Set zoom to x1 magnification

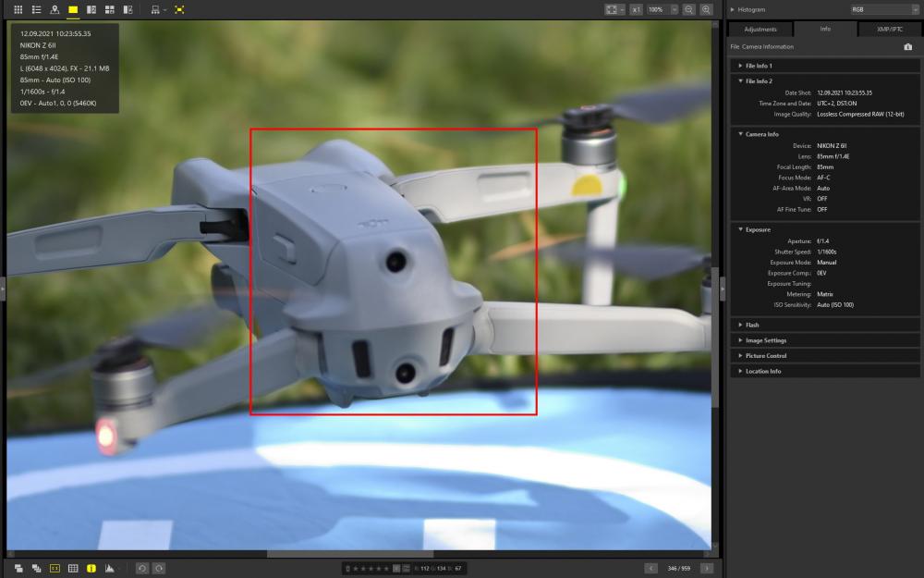[636, 9]
